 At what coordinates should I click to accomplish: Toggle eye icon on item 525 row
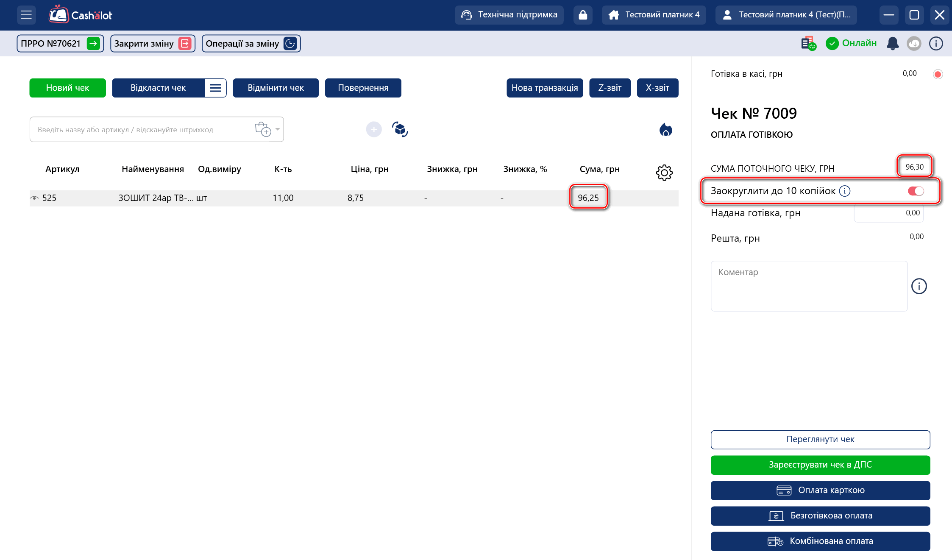pyautogui.click(x=34, y=198)
